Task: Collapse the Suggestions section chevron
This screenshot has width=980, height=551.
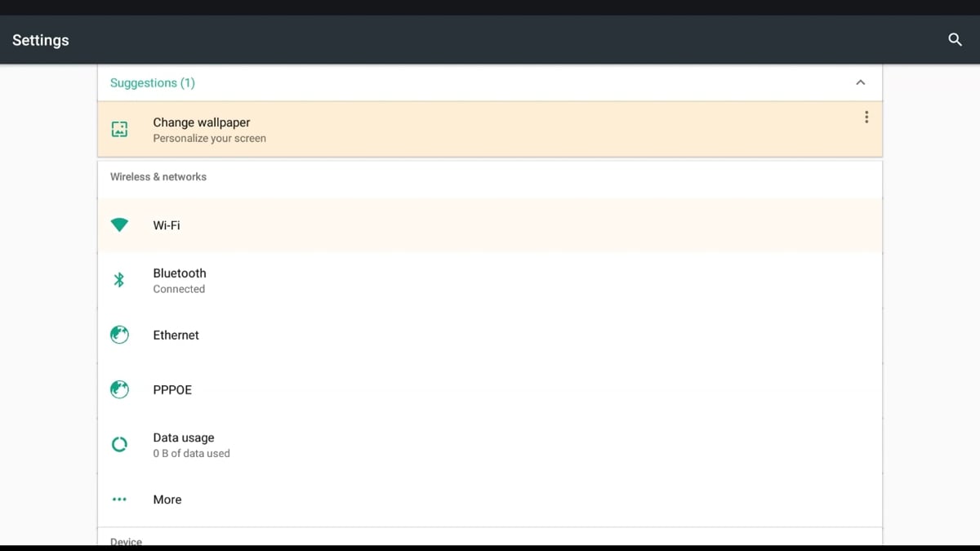Action: point(860,82)
